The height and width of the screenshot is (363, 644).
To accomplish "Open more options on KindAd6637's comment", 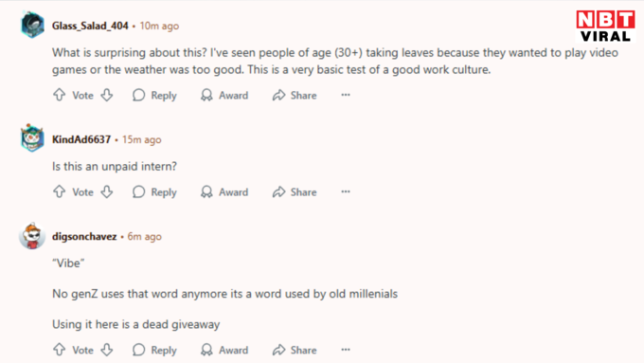I will (x=346, y=191).
